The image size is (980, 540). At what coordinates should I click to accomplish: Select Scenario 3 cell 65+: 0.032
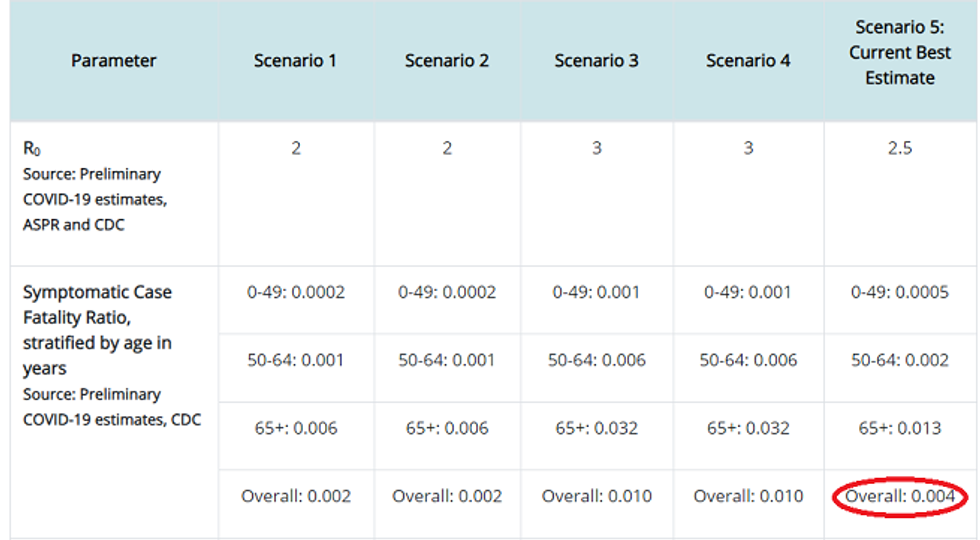coord(597,428)
